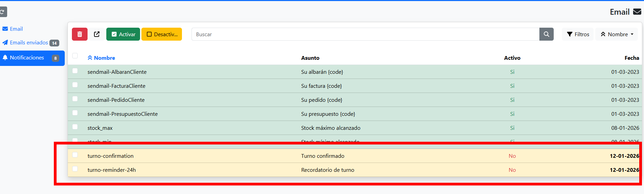The height and width of the screenshot is (194, 644).
Task: Check the sendmail-AlbaranCliente row checkbox
Action: (75, 71)
